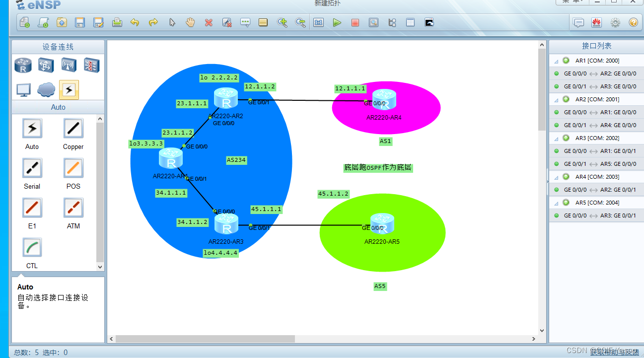Select the firewall device category

91,65
